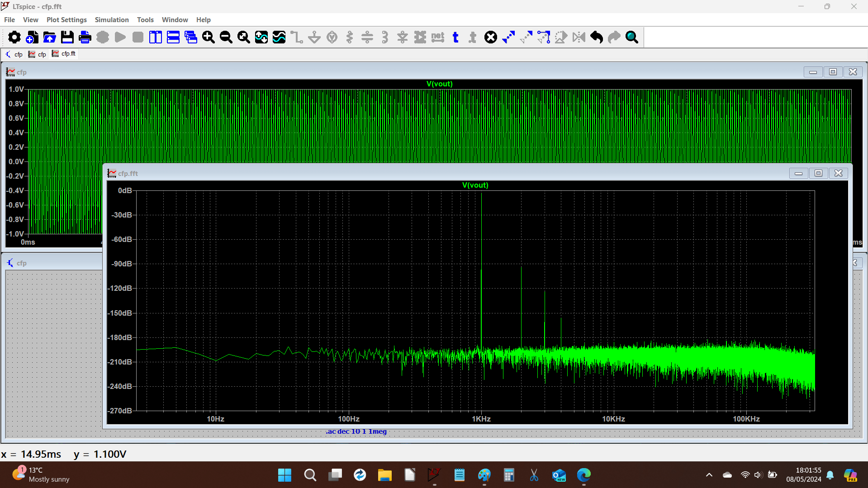Tile windows vertically
Image resolution: width=868 pixels, height=488 pixels.
coord(156,37)
